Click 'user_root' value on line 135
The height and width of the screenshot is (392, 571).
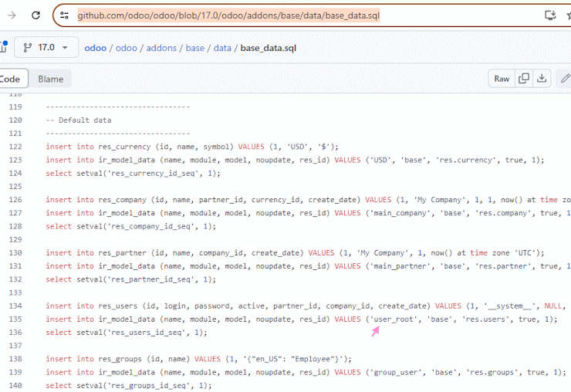point(394,319)
